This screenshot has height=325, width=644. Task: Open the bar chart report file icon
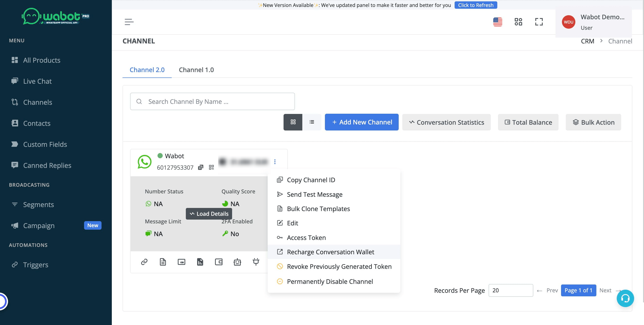(200, 262)
